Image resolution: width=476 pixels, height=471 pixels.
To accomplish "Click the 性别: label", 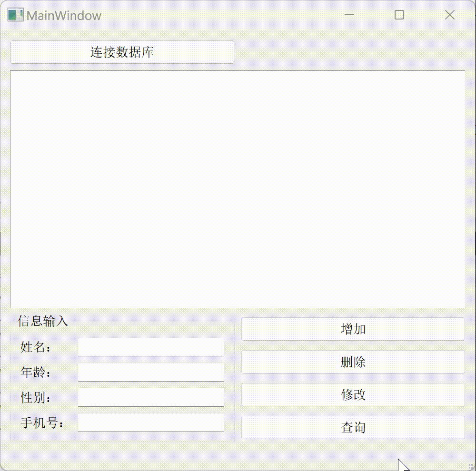I will click(x=35, y=397).
